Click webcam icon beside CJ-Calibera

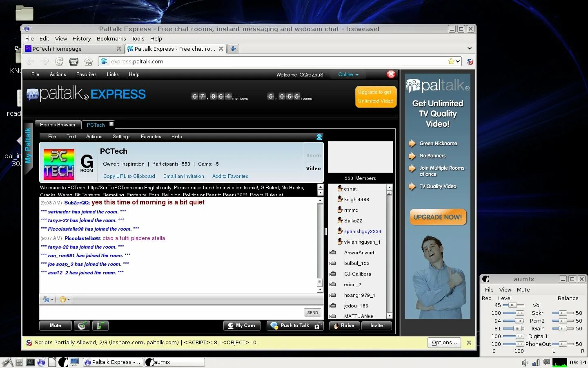[x=333, y=274]
